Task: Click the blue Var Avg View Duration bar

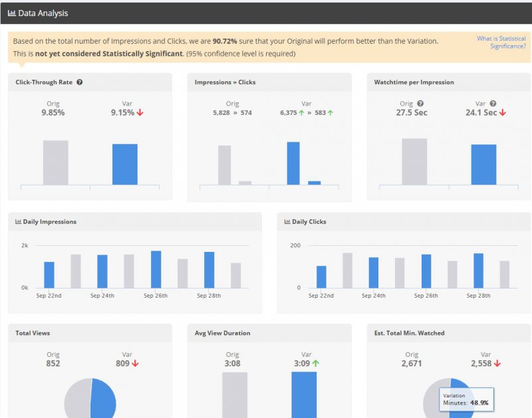Action: (304, 394)
